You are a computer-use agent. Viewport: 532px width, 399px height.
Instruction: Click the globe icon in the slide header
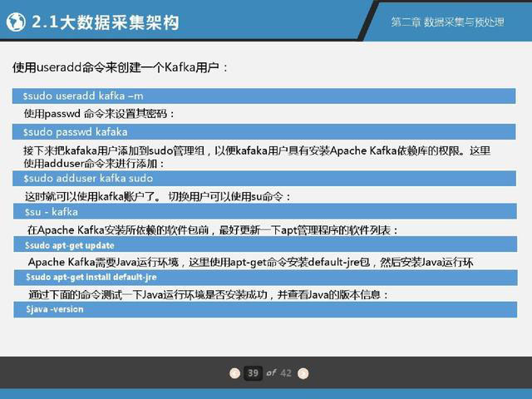(15, 22)
